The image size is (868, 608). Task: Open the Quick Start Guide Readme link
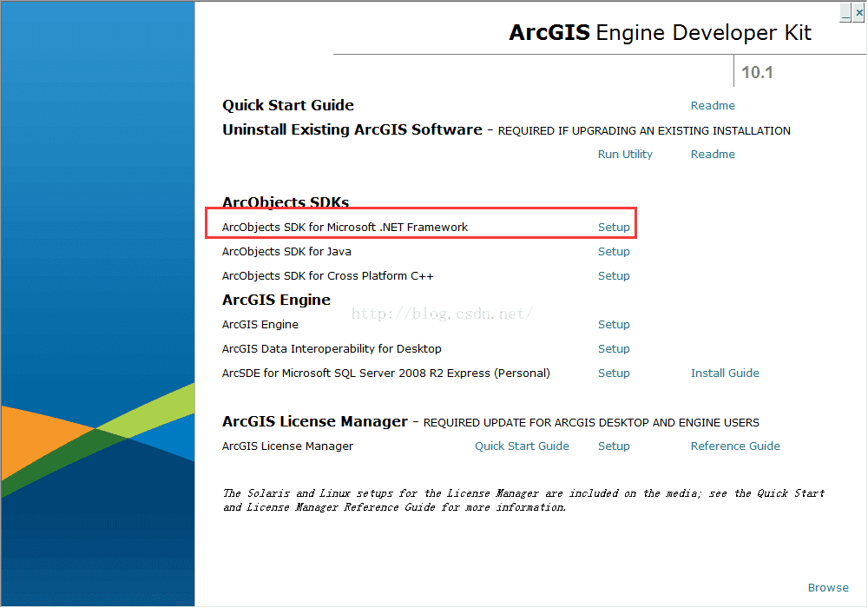point(713,105)
